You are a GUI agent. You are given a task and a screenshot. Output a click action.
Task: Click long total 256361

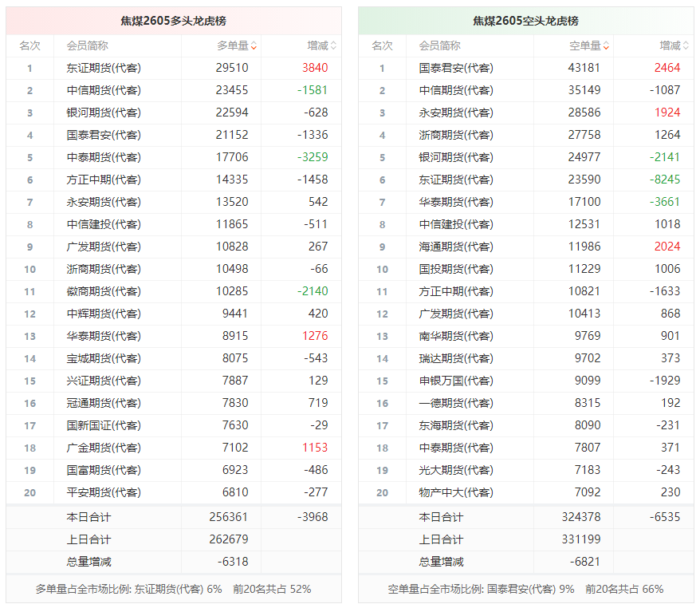click(229, 517)
